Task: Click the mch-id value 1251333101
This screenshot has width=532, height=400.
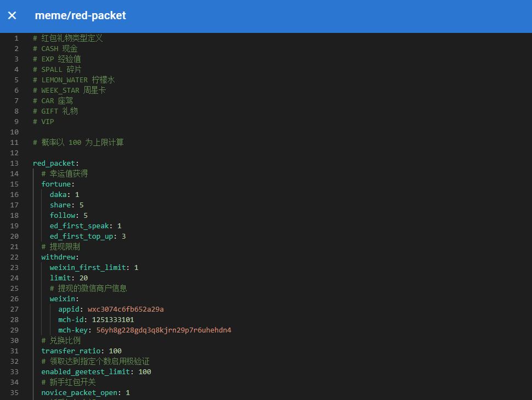Action: (x=113, y=319)
